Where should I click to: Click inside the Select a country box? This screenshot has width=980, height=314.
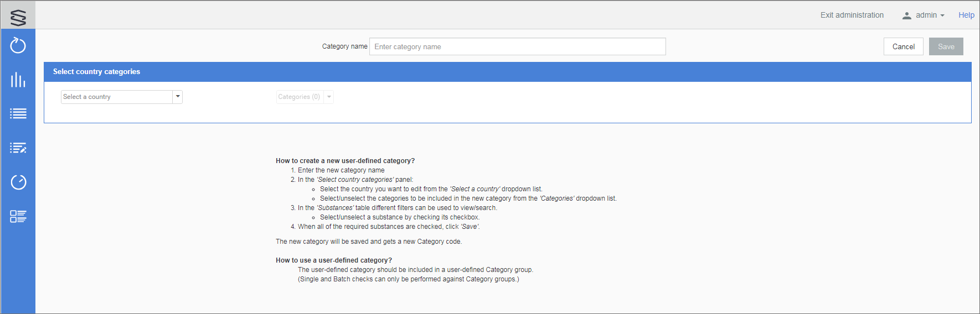(x=116, y=97)
